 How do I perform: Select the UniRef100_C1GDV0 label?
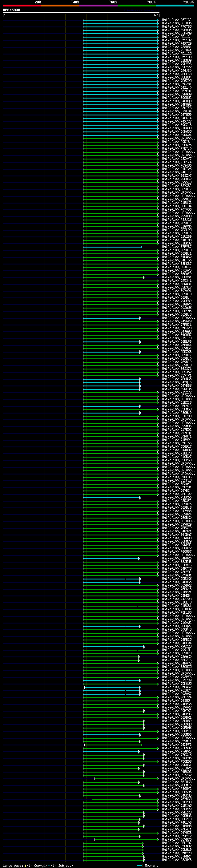[177, 304]
